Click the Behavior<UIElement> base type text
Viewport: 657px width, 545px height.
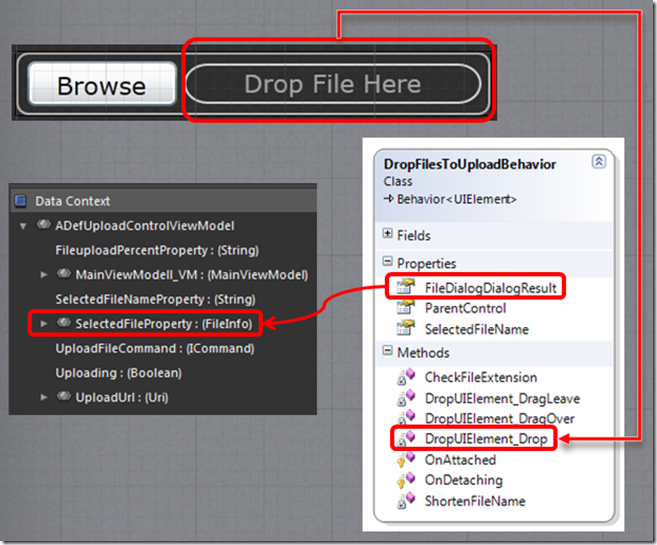click(x=457, y=199)
